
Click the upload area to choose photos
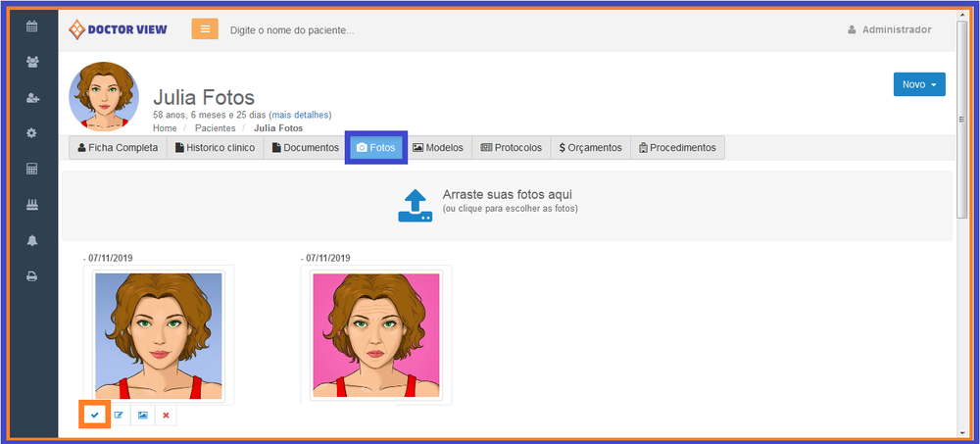click(506, 201)
